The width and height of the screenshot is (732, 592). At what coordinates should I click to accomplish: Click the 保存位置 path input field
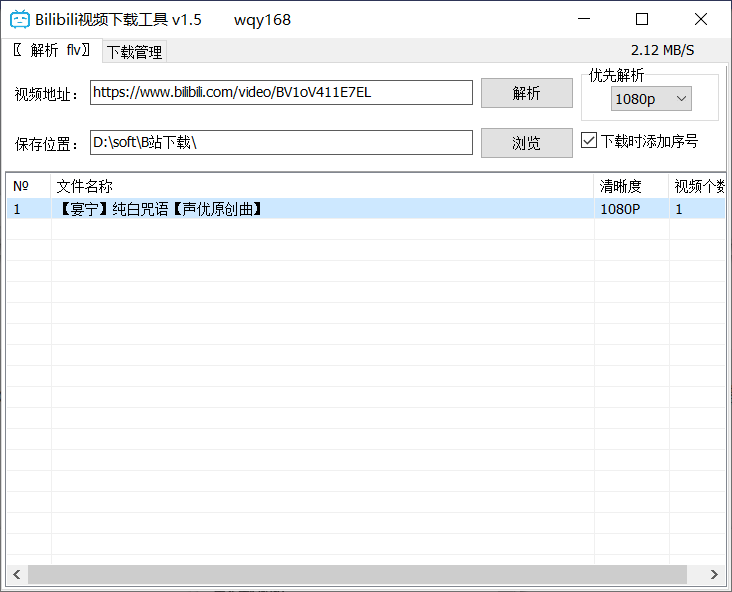tap(281, 142)
